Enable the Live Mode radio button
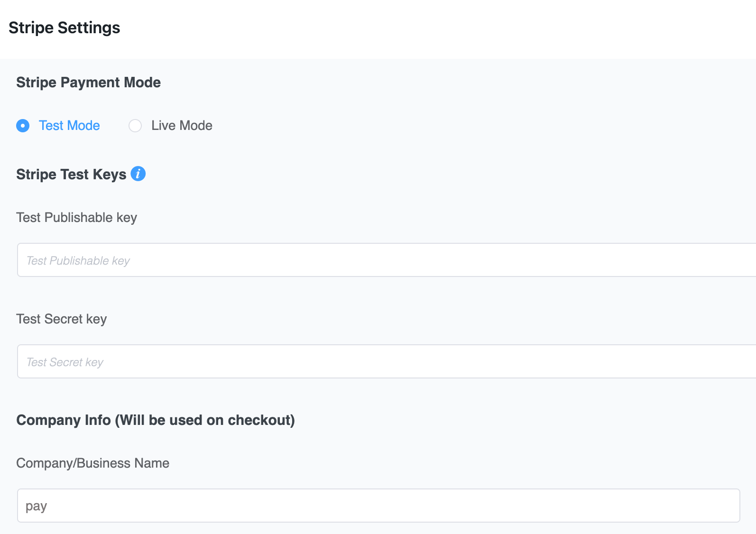The image size is (756, 534). click(x=135, y=126)
